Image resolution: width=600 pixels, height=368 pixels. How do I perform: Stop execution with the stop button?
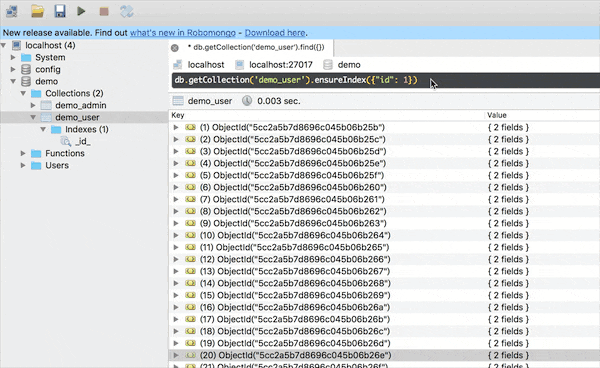104,11
